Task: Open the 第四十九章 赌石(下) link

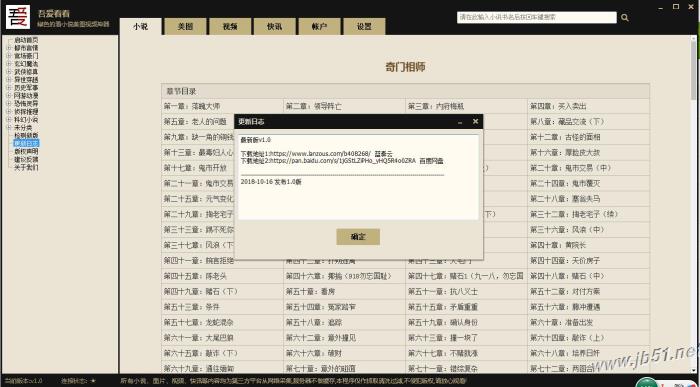Action: click(x=201, y=291)
